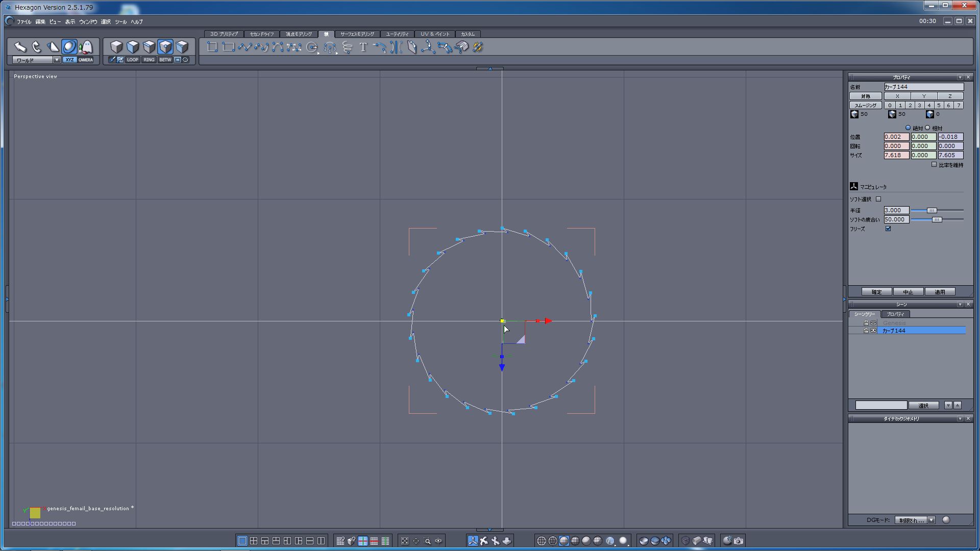Adjust the 半径 slider handle

932,210
